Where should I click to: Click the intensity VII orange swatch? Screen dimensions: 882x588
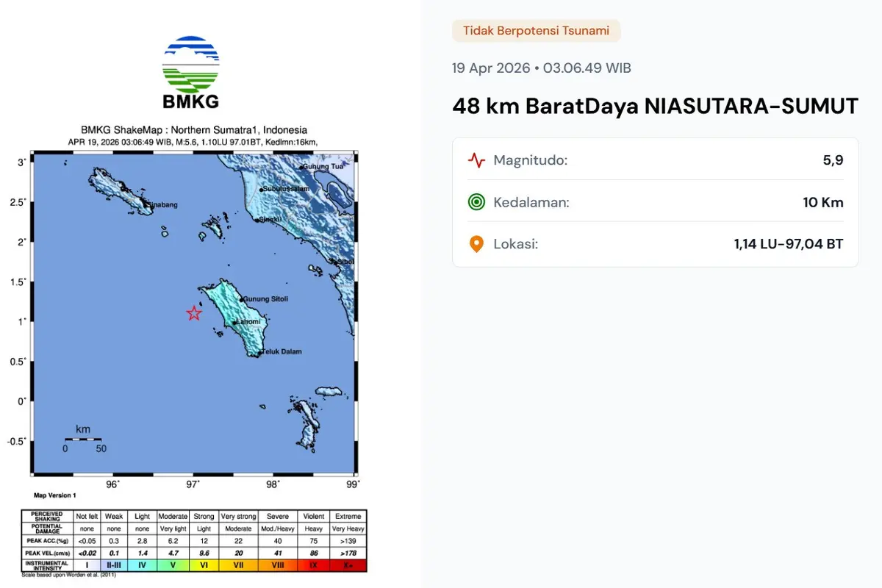pyautogui.click(x=238, y=565)
